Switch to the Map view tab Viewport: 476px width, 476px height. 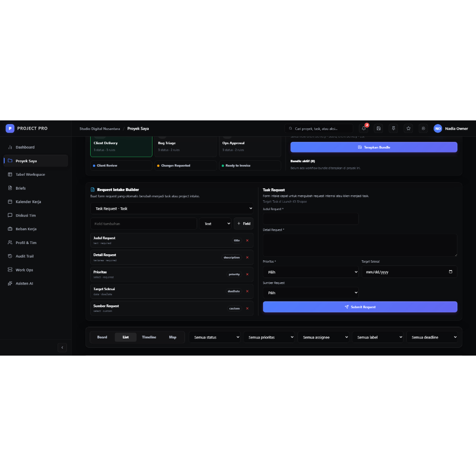point(172,337)
